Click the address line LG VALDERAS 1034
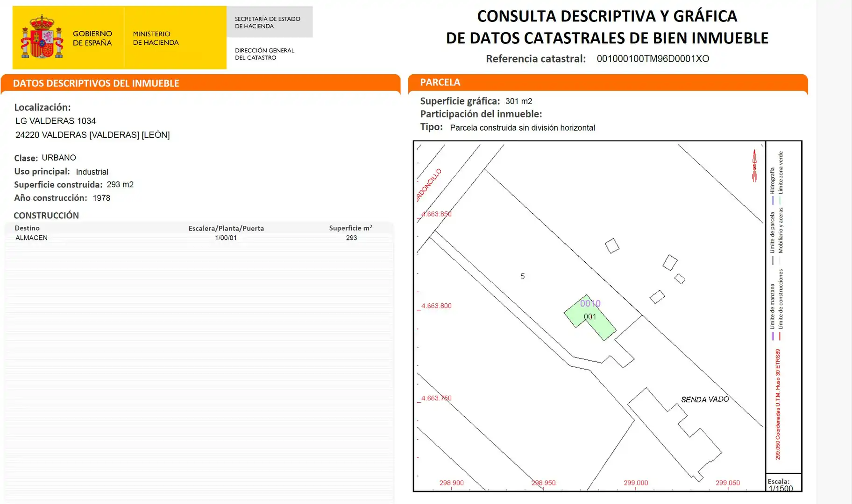Image resolution: width=852 pixels, height=504 pixels. pos(56,121)
